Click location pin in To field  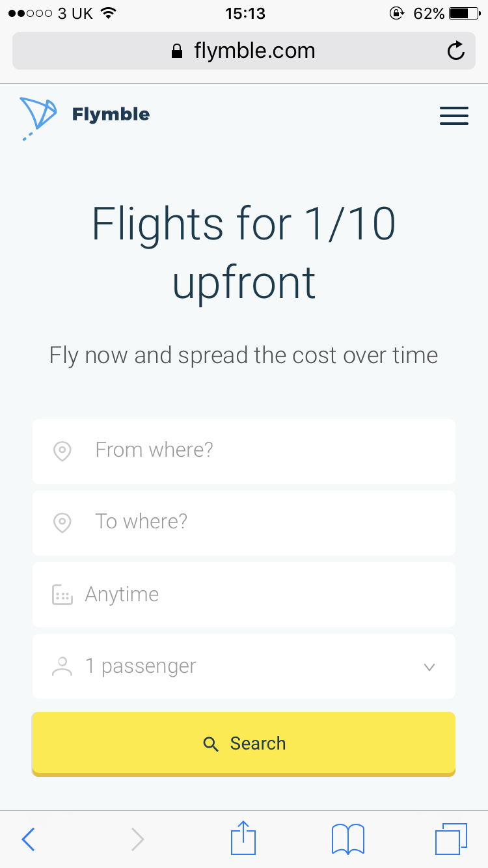(x=62, y=522)
